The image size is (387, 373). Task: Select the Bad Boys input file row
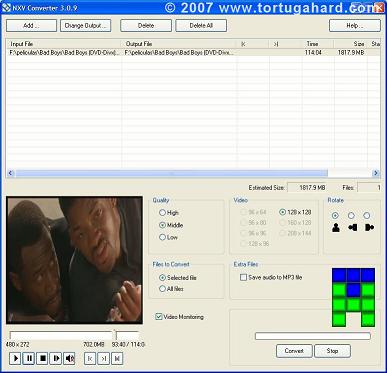[x=64, y=52]
